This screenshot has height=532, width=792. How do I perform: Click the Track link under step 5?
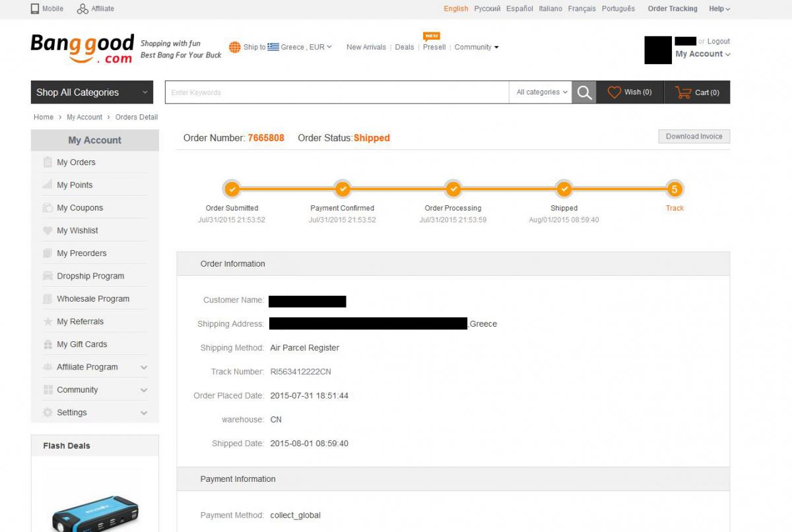675,208
